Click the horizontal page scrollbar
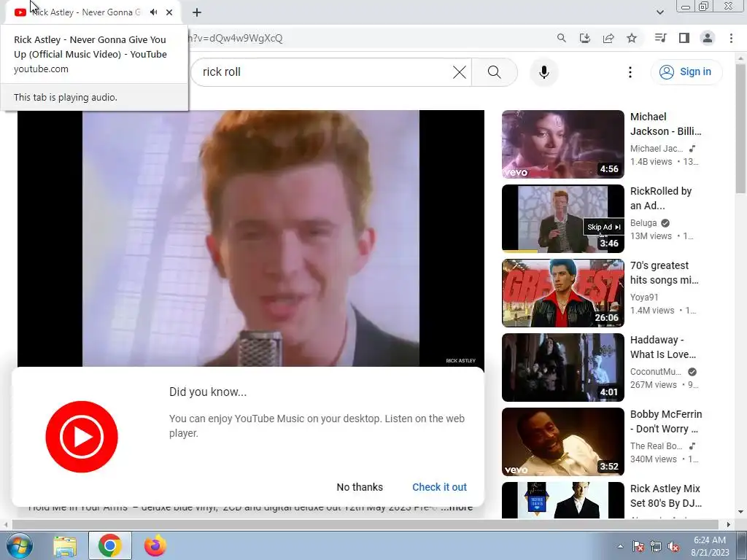The height and width of the screenshot is (560, 747). tap(365, 524)
